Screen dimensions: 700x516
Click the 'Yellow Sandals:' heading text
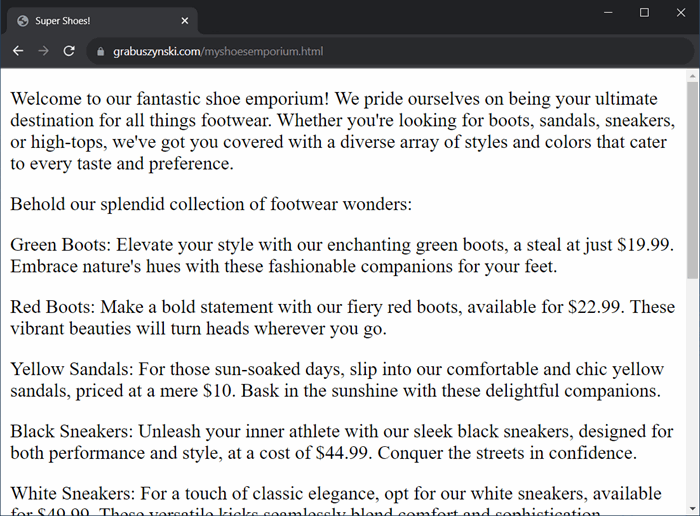point(72,369)
